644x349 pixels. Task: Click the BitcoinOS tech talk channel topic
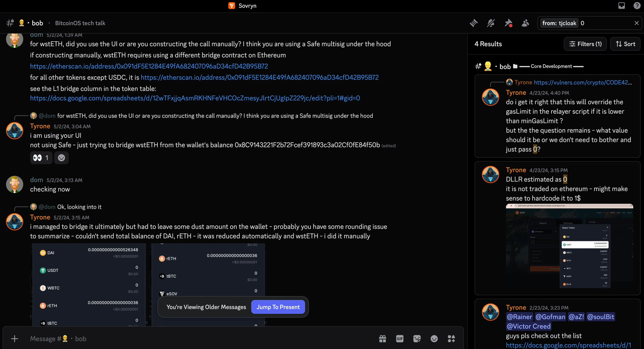tap(80, 23)
